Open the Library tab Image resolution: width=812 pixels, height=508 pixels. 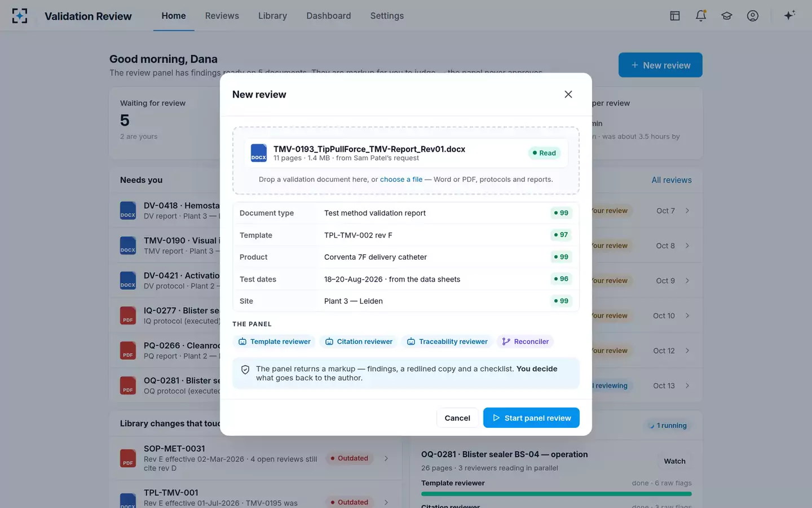pos(273,16)
